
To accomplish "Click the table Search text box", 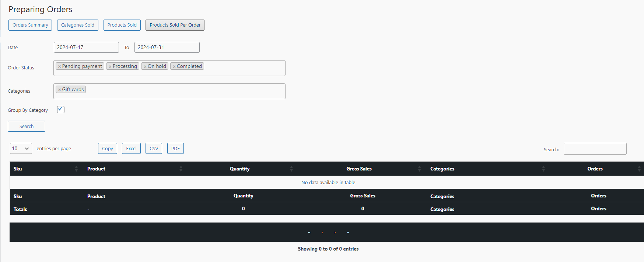I will 595,149.
